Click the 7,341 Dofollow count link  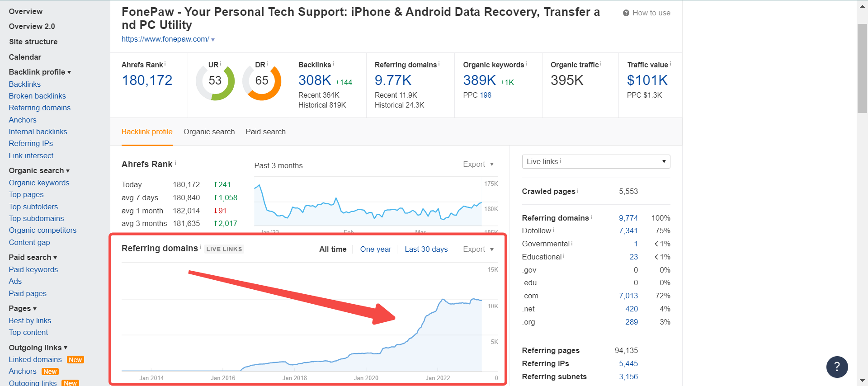628,231
